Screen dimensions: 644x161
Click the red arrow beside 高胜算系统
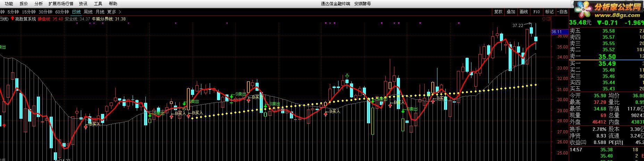(x=12, y=19)
